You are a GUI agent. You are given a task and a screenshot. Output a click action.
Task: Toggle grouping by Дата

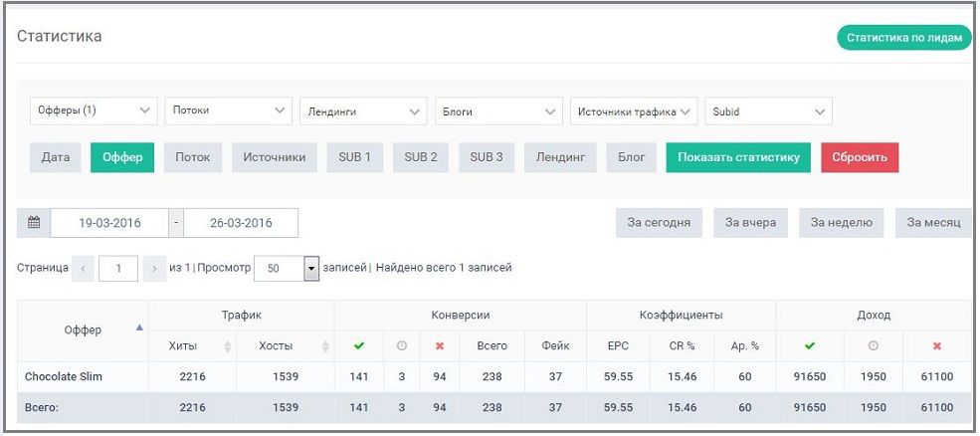[x=56, y=157]
